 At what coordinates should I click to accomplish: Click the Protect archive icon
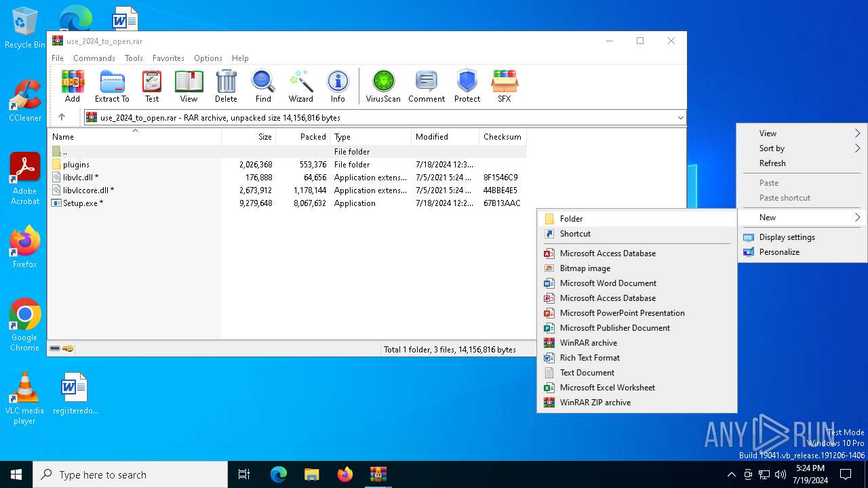coord(467,86)
